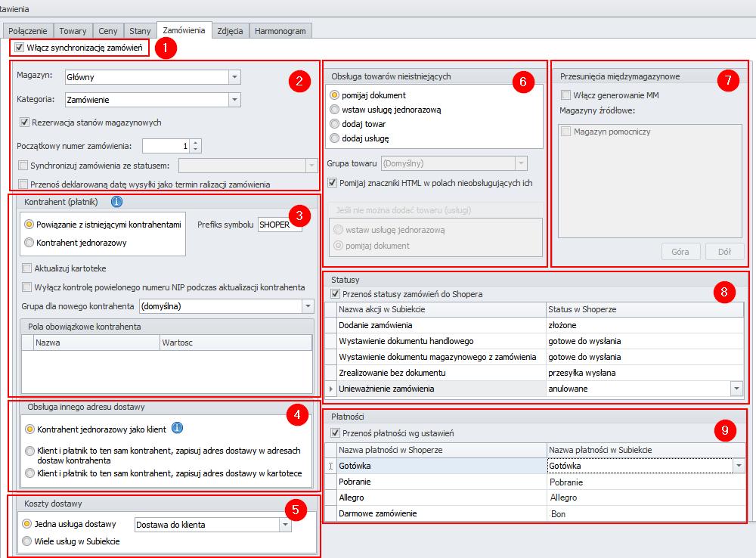756x558 pixels.
Task: Expand status dropdown for Unieważnienie zamówienia
Action: [736, 389]
